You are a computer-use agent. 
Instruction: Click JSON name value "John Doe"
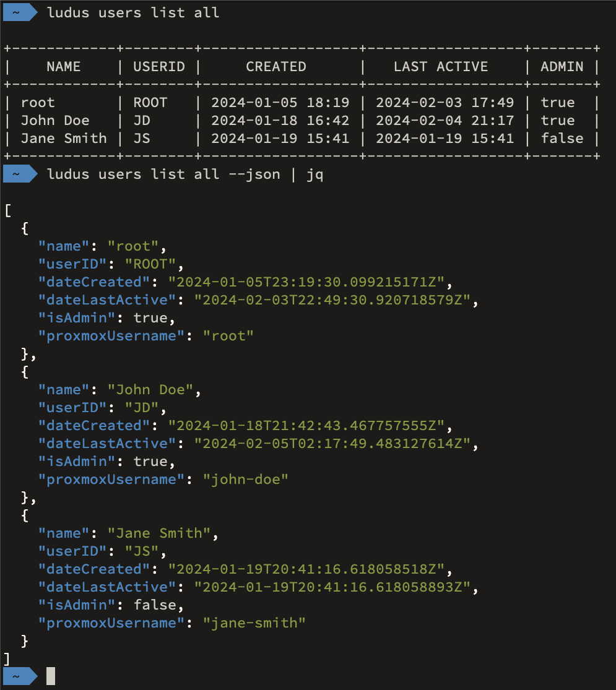150,390
